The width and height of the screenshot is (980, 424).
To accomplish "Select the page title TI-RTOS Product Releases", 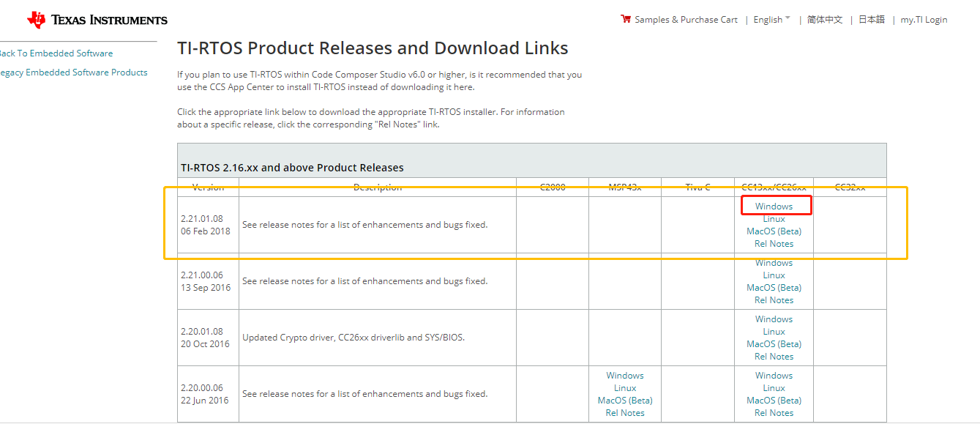I will (x=373, y=48).
